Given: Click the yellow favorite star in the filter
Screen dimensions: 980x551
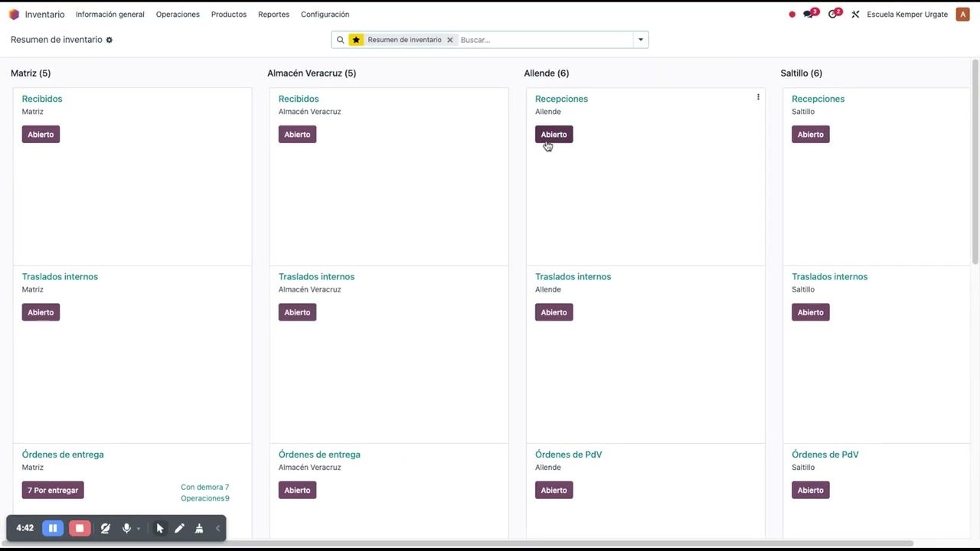Looking at the screenshot, I should pyautogui.click(x=356, y=40).
